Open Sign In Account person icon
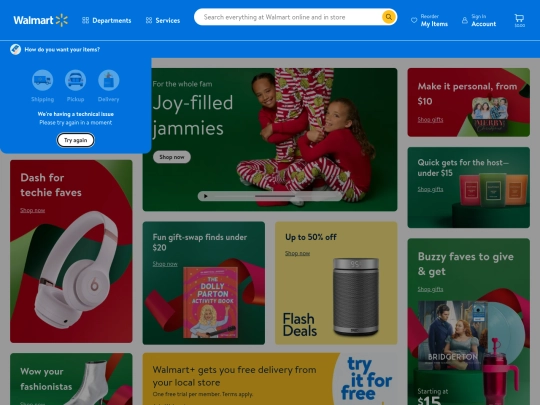 (465, 20)
